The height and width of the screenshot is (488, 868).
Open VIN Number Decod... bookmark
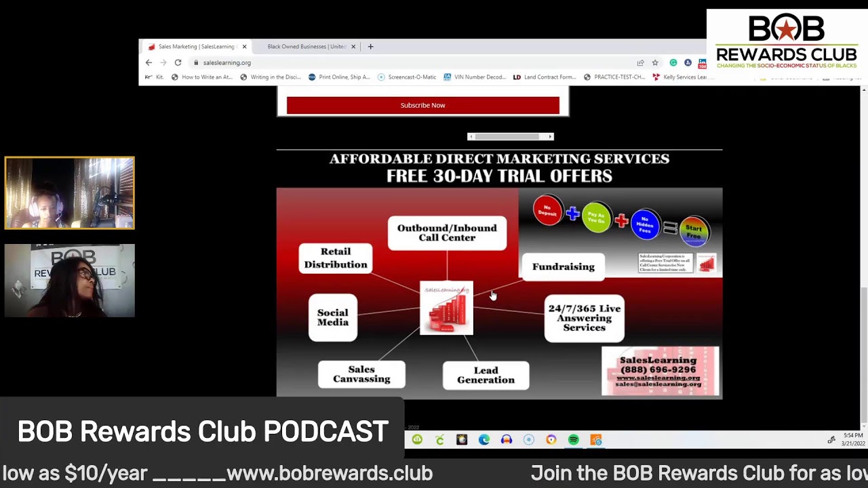click(475, 77)
